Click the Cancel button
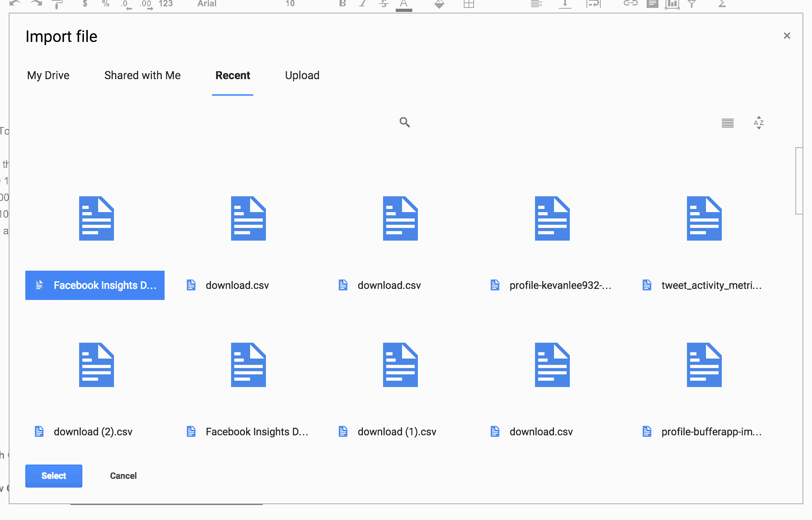The height and width of the screenshot is (520, 812). pos(123,476)
